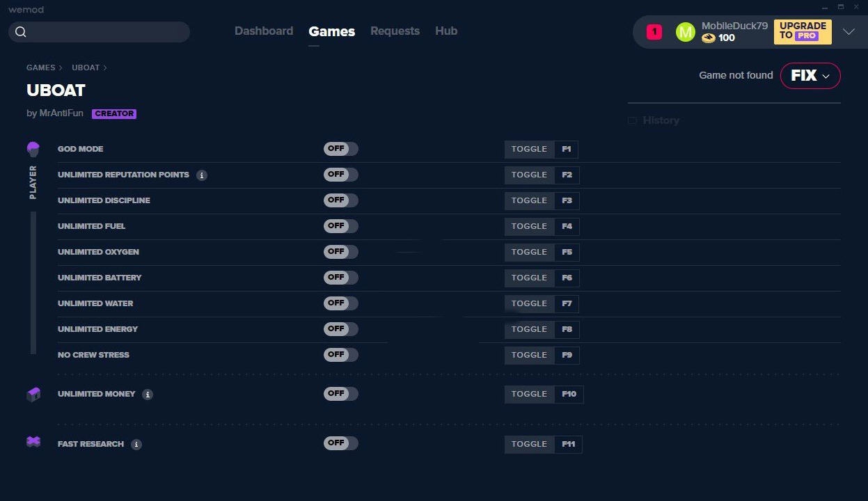Click the coins balance icon showing 100
This screenshot has width=868, height=501.
[709, 38]
